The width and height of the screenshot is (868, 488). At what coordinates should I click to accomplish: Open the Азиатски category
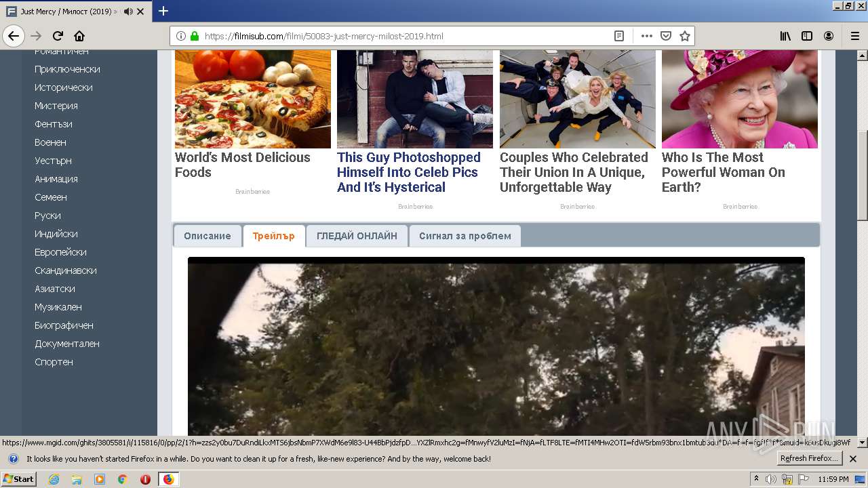coord(55,289)
